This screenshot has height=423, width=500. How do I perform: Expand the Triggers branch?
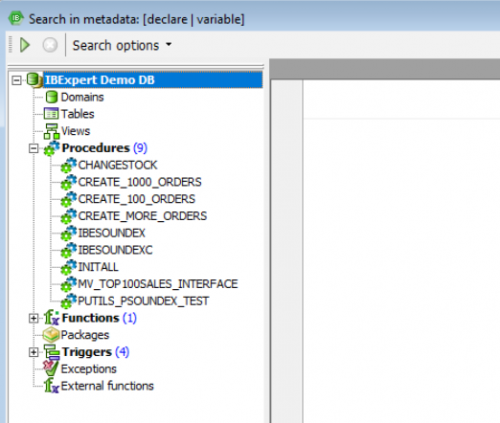33,352
